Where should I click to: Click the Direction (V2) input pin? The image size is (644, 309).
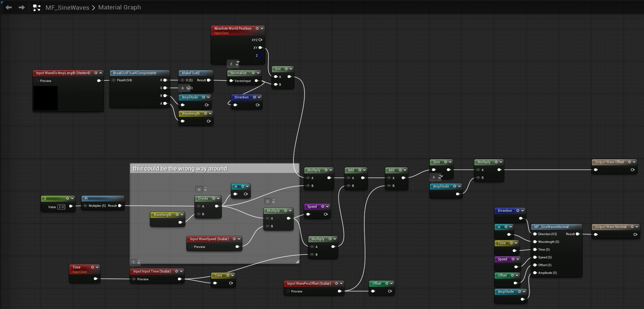535,234
